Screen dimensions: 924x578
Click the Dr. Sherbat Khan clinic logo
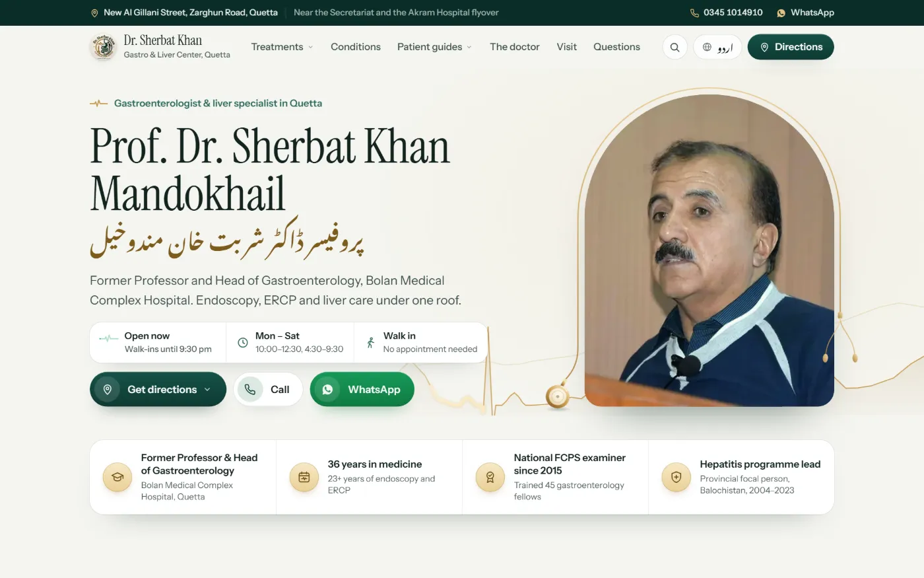click(x=103, y=47)
